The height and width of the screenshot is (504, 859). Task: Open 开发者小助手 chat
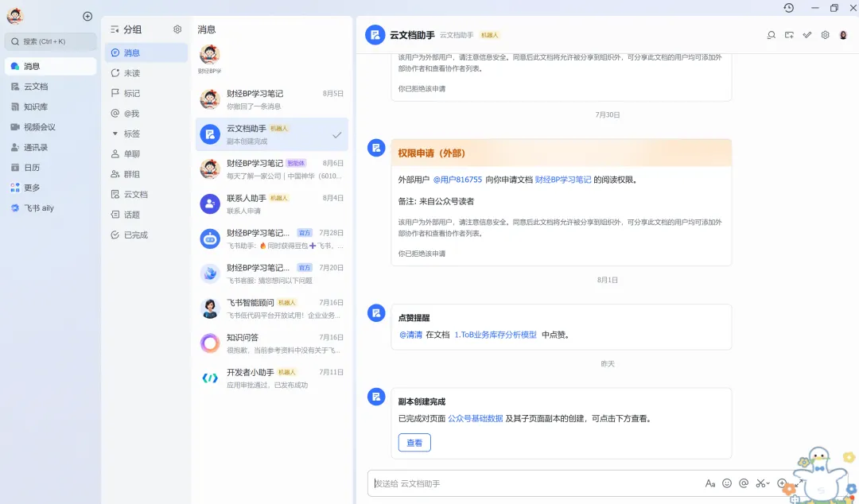point(272,378)
